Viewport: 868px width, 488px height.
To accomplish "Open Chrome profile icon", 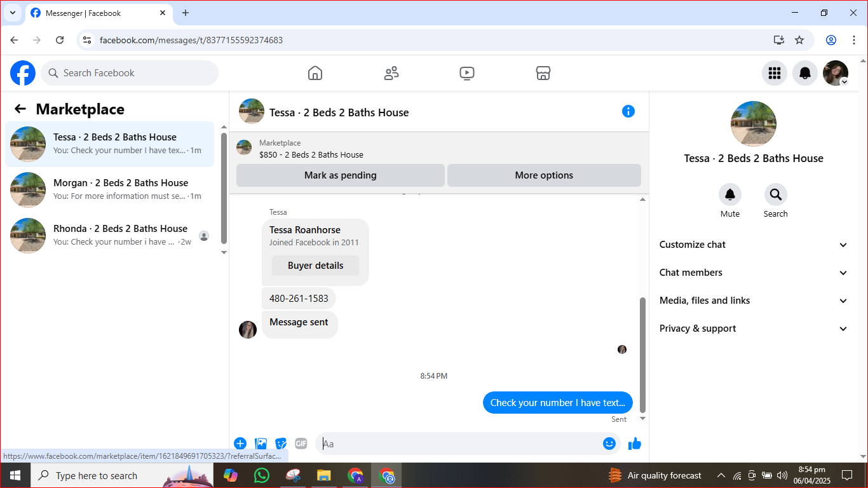I will 831,40.
